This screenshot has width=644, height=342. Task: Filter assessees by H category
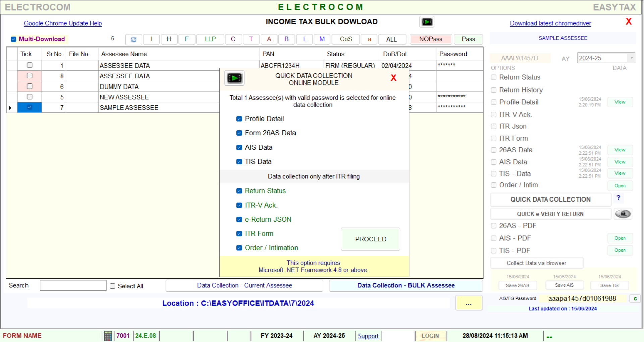pyautogui.click(x=169, y=39)
